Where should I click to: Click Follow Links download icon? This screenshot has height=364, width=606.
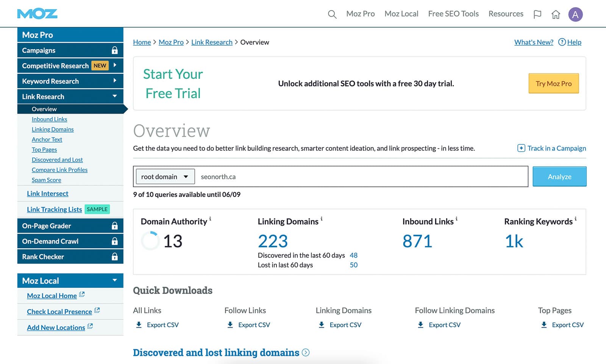point(230,325)
